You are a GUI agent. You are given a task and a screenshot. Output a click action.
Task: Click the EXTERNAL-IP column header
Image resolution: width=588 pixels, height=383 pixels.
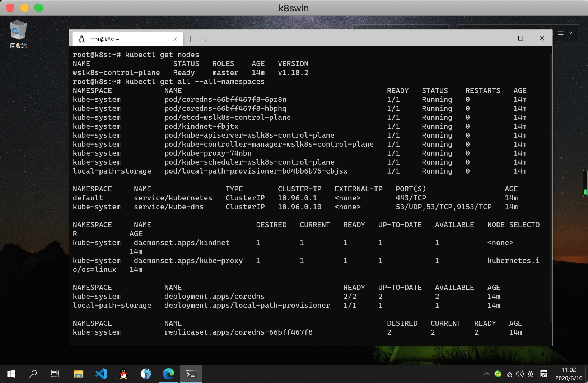pos(358,189)
